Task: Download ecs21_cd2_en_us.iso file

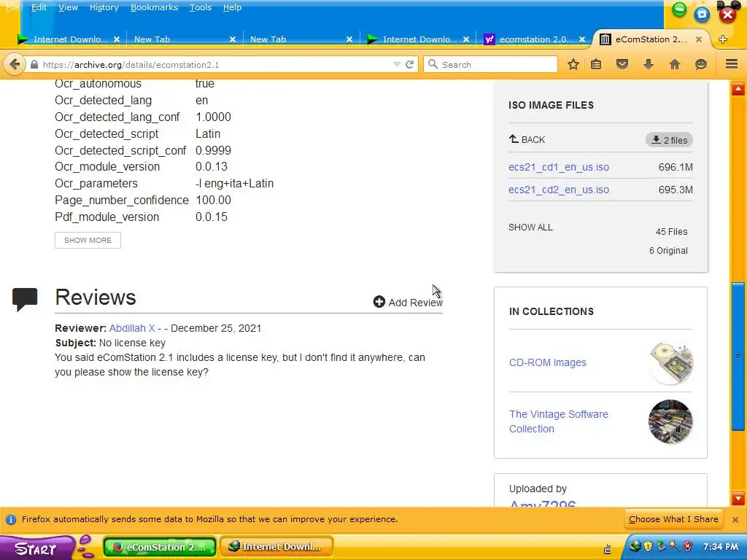Action: tap(558, 190)
